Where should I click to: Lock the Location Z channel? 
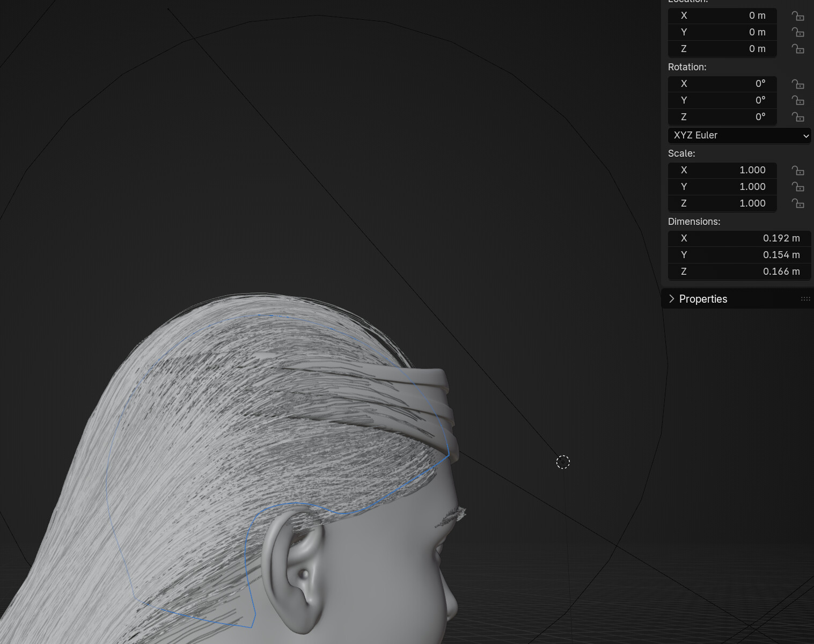coord(798,49)
